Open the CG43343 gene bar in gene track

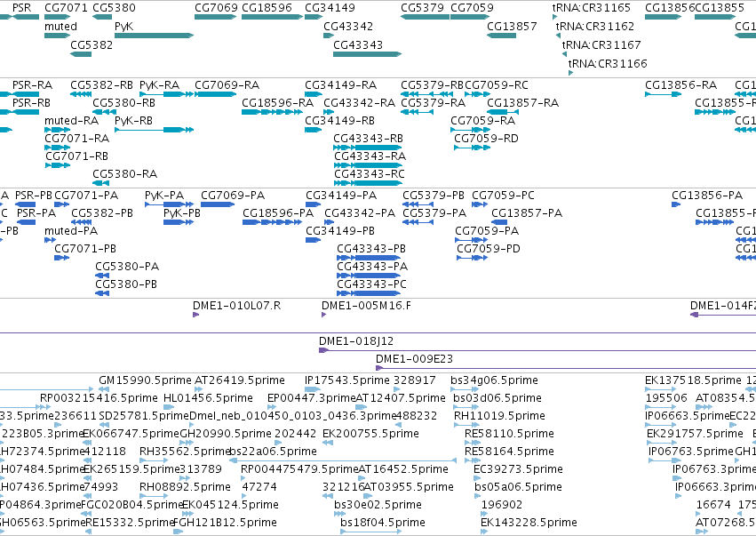368,54
